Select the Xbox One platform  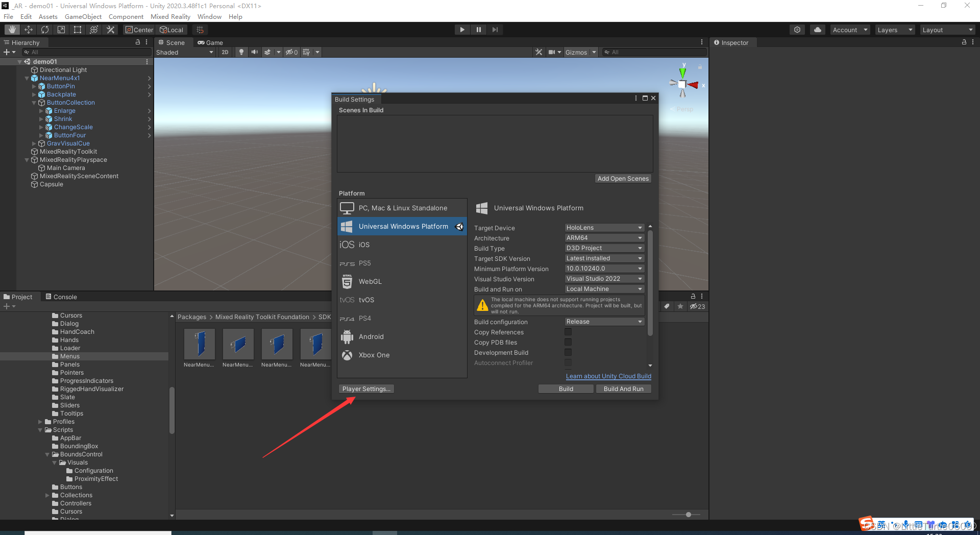402,355
